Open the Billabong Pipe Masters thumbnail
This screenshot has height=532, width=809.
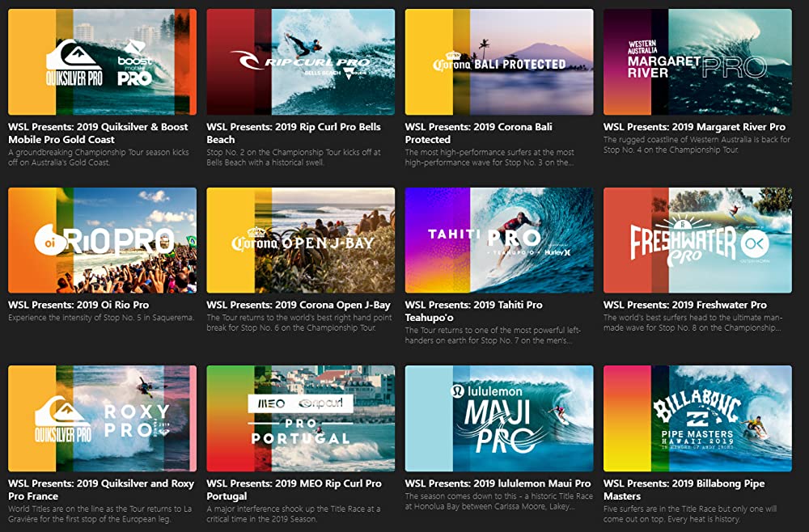pyautogui.click(x=697, y=419)
